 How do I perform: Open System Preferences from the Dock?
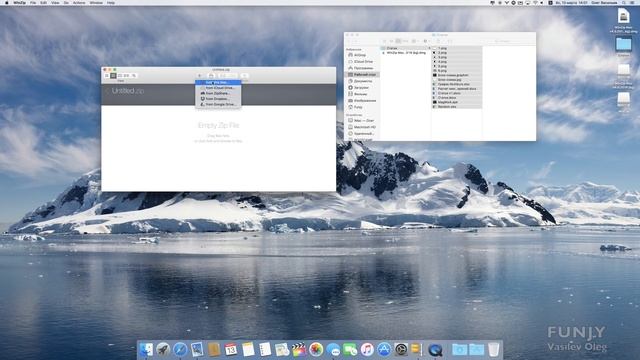click(401, 349)
